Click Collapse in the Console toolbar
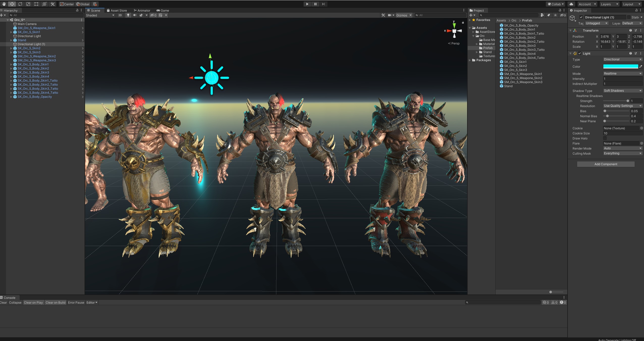644x341 pixels. (15, 302)
